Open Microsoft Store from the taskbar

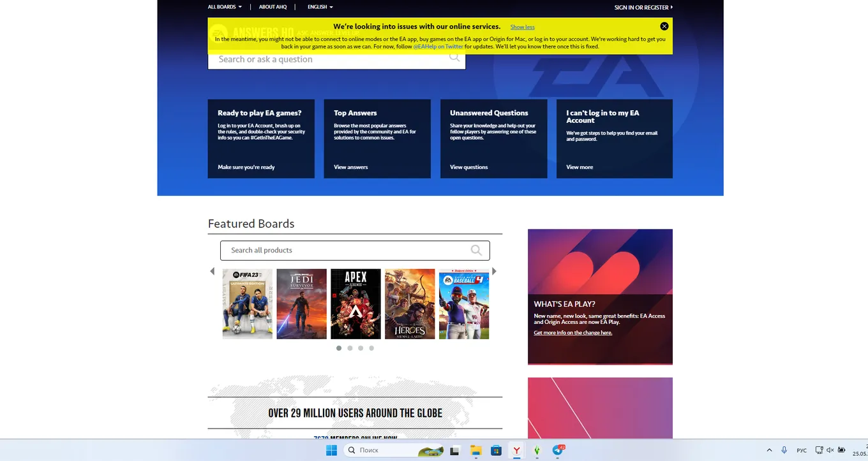[x=496, y=450]
